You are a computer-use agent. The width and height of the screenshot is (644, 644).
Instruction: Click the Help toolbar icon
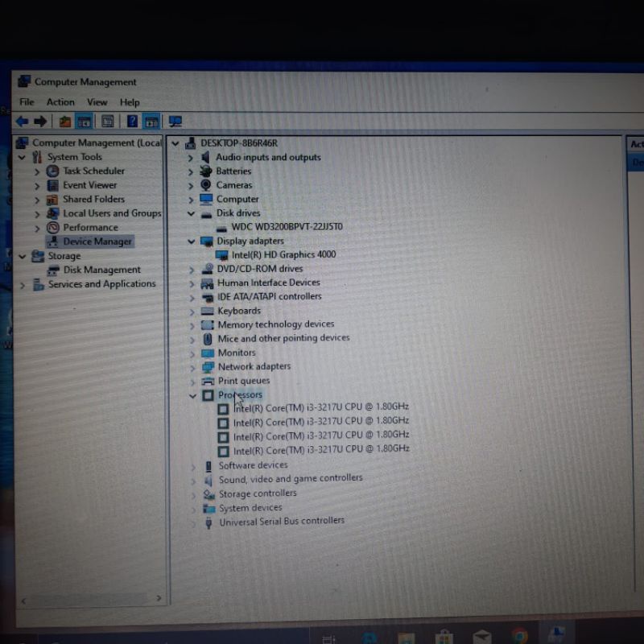[130, 121]
